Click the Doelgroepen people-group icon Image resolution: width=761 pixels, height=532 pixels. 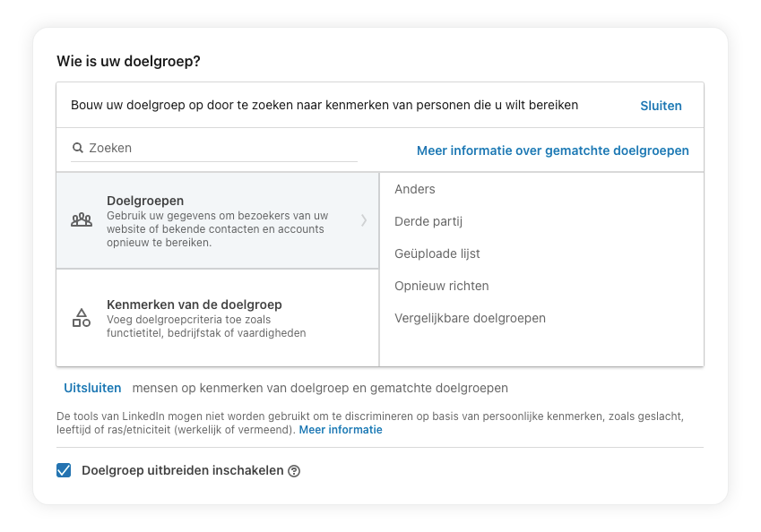click(82, 220)
